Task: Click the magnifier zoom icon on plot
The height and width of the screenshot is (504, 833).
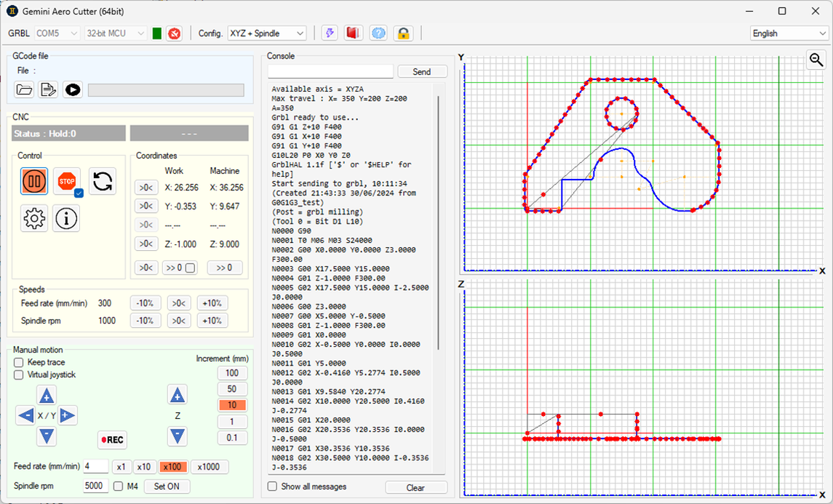Action: [816, 60]
